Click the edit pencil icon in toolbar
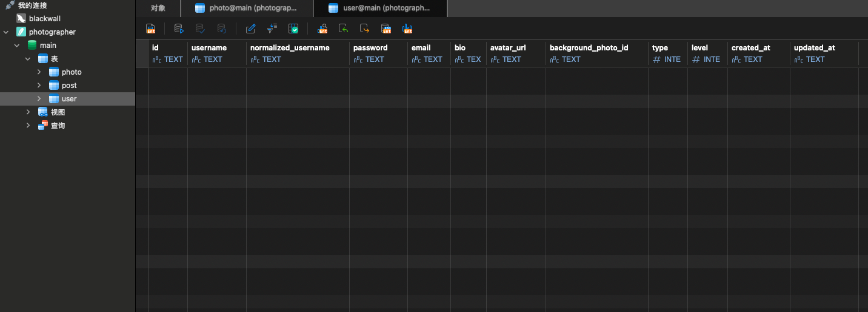 (250, 29)
